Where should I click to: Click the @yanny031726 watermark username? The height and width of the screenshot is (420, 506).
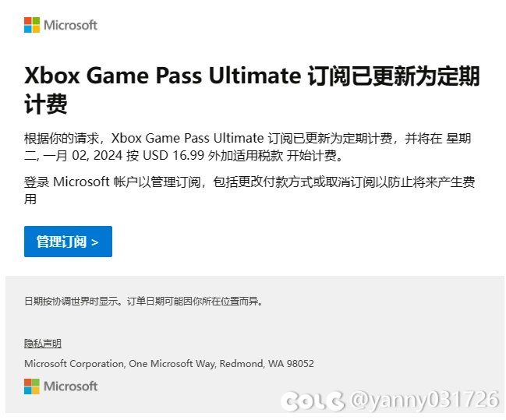click(x=424, y=400)
